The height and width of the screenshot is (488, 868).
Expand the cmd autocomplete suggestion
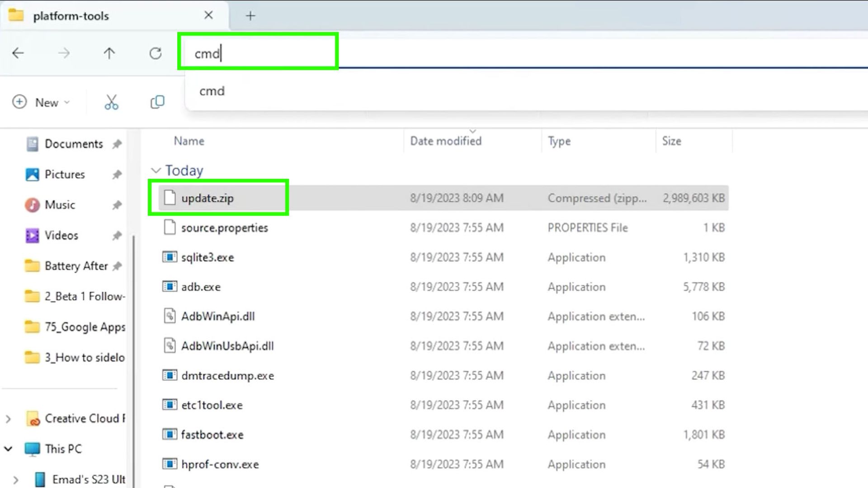212,90
